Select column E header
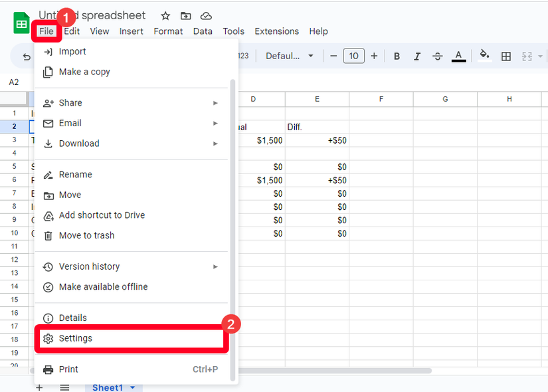The height and width of the screenshot is (392, 548). (x=317, y=99)
